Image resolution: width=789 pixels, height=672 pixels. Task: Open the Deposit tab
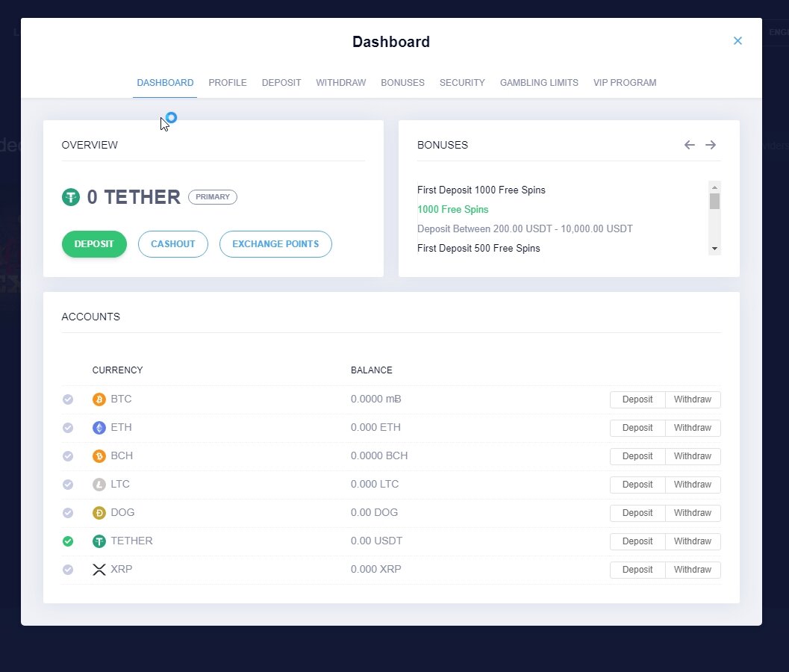click(x=281, y=83)
